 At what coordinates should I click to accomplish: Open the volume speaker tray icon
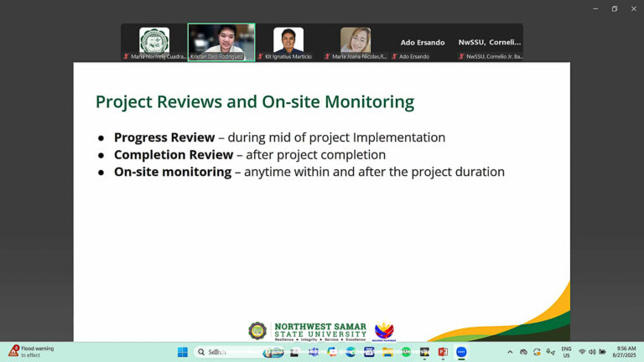coord(592,352)
